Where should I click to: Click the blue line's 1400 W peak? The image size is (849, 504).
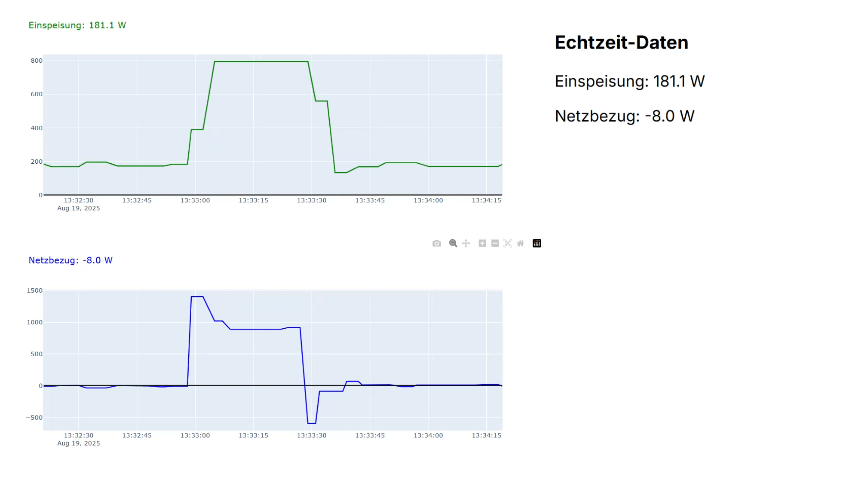click(x=197, y=296)
